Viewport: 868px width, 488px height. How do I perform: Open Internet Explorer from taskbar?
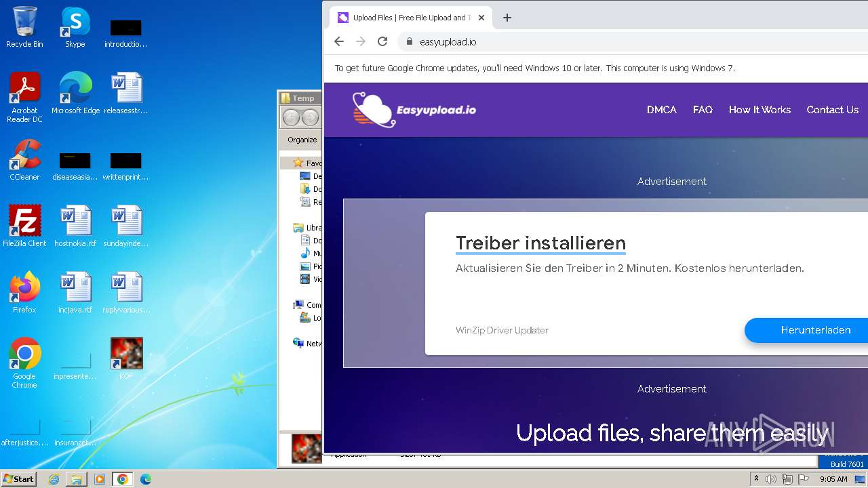[54, 479]
